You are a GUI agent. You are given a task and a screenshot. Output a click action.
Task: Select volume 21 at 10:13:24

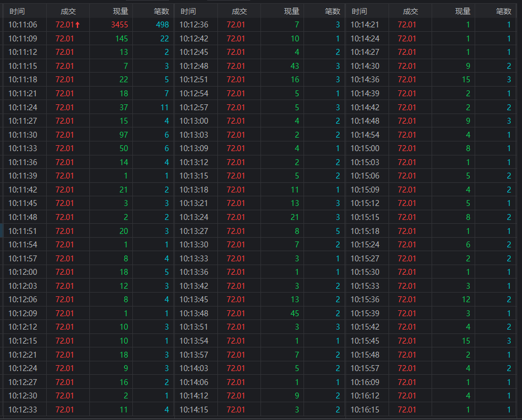[294, 217]
